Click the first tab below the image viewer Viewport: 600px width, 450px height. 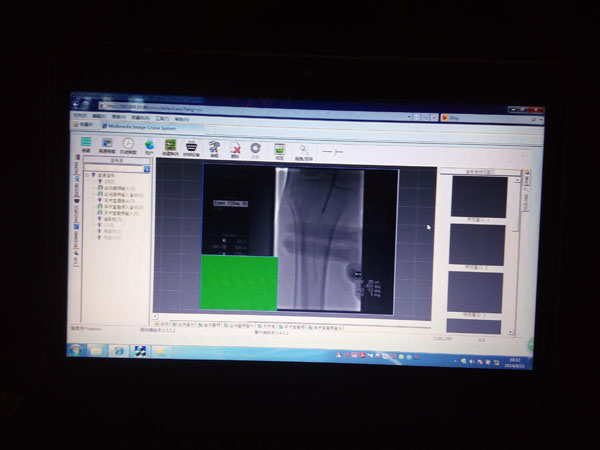(x=163, y=324)
